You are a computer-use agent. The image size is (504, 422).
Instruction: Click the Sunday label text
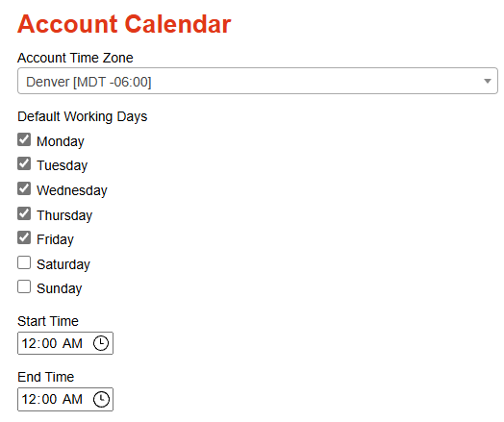[x=59, y=288]
